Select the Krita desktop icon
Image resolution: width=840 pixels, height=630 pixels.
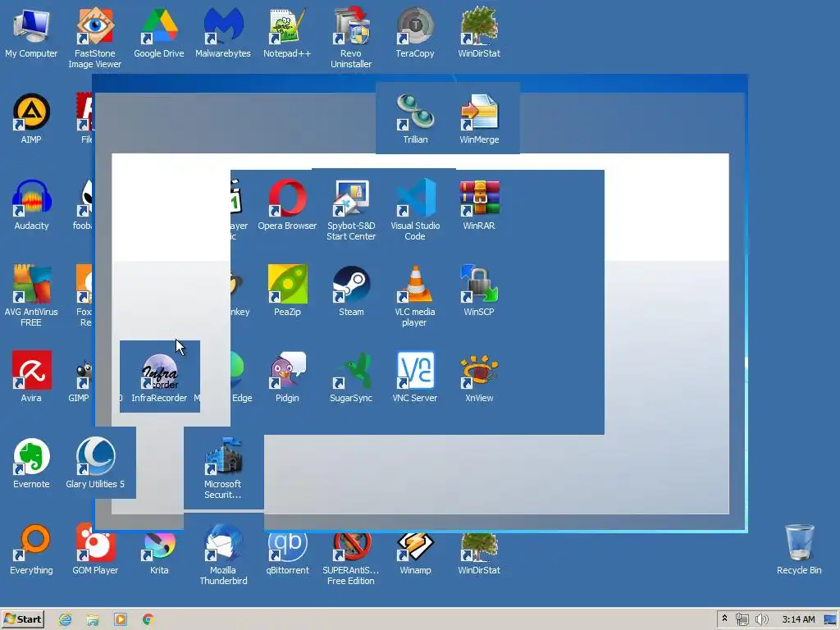click(159, 552)
